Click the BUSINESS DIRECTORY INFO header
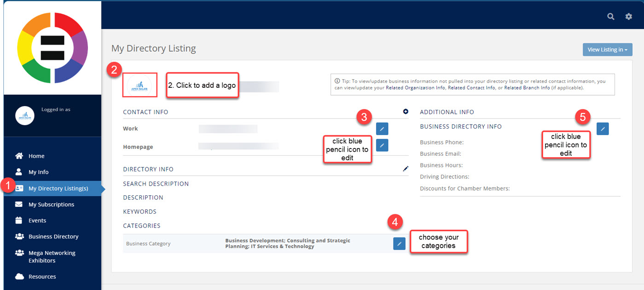Screen dimensions: 644x290 (x=461, y=127)
